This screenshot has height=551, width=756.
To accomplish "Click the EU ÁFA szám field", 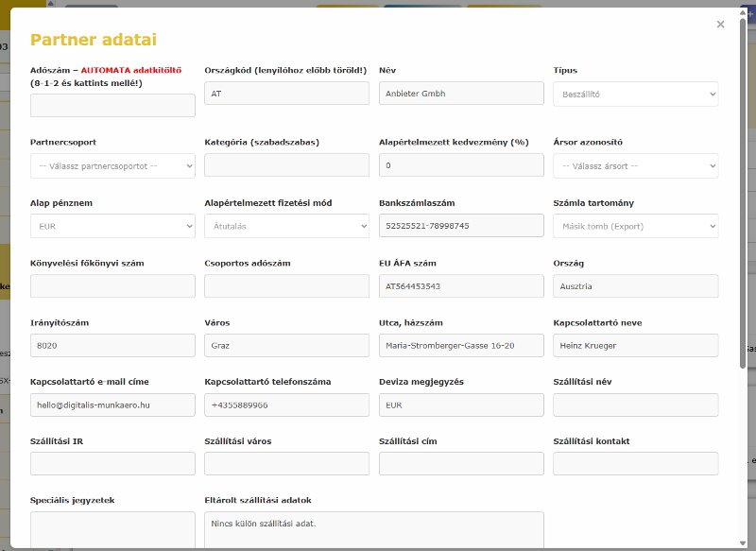I will (x=461, y=286).
